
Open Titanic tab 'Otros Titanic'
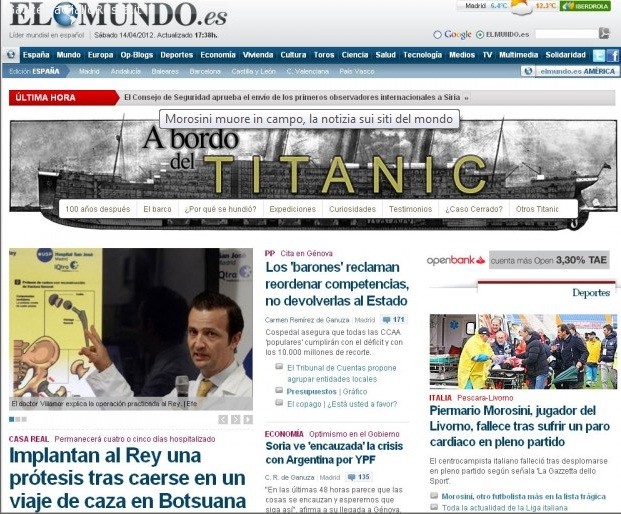point(537,209)
